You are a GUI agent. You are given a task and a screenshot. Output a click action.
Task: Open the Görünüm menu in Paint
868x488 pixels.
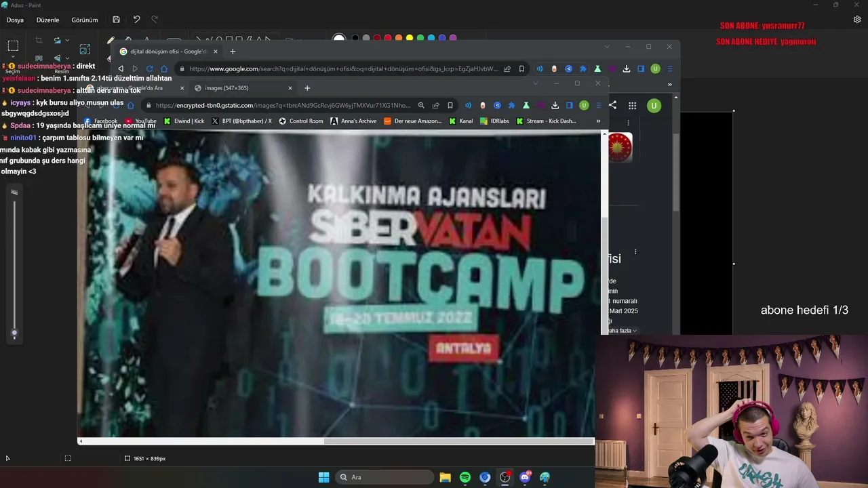[x=85, y=20]
